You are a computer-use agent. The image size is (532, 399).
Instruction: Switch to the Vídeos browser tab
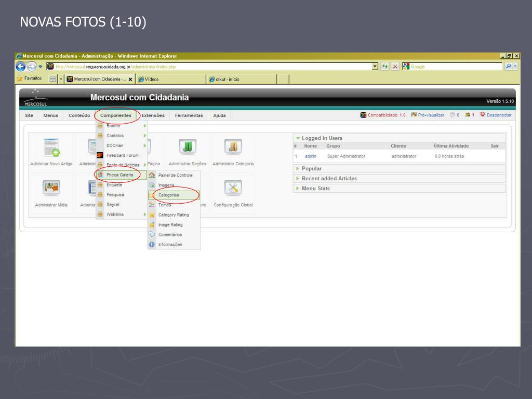point(171,79)
